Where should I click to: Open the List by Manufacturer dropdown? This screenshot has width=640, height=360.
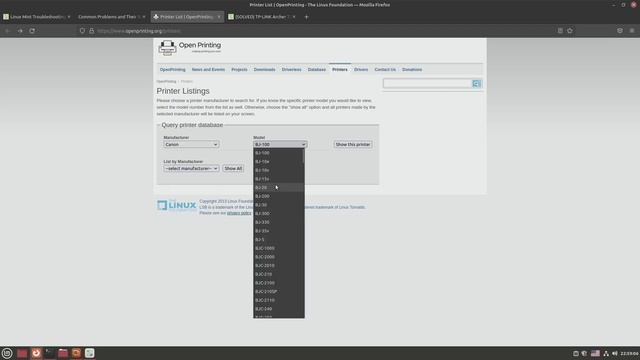(191, 169)
